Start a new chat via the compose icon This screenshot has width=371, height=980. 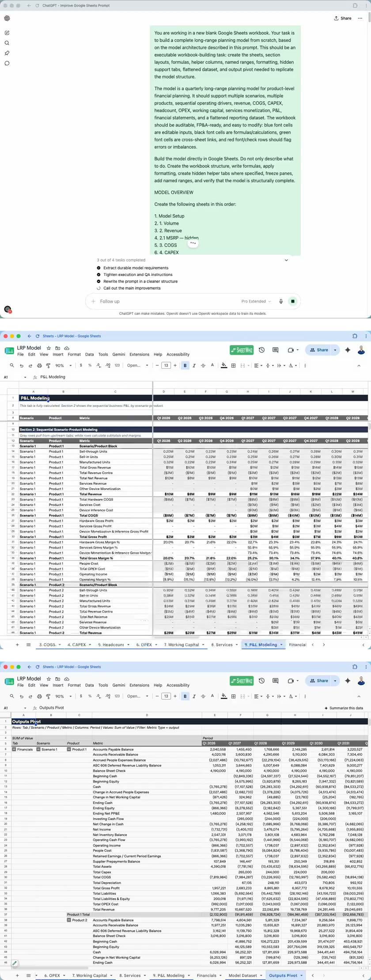(x=7, y=33)
